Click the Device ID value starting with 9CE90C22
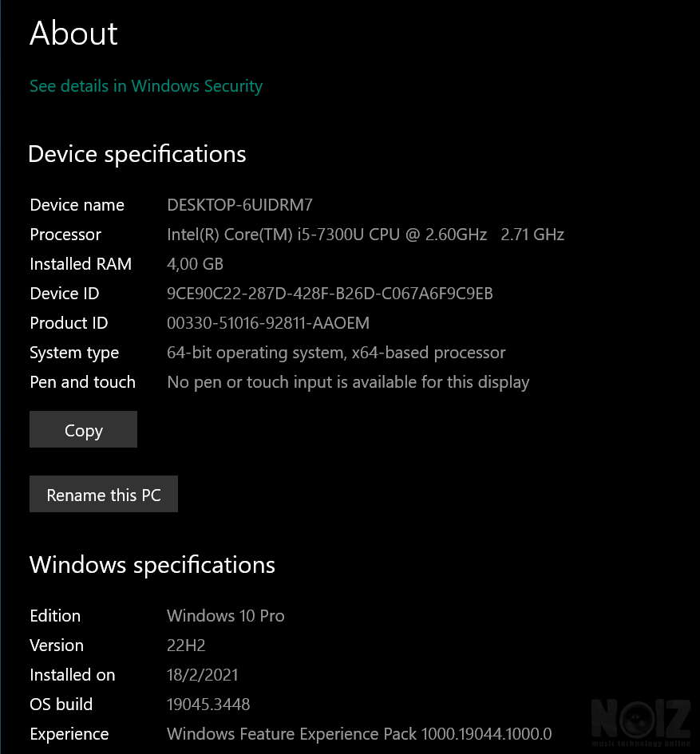The image size is (700, 754). click(x=330, y=294)
